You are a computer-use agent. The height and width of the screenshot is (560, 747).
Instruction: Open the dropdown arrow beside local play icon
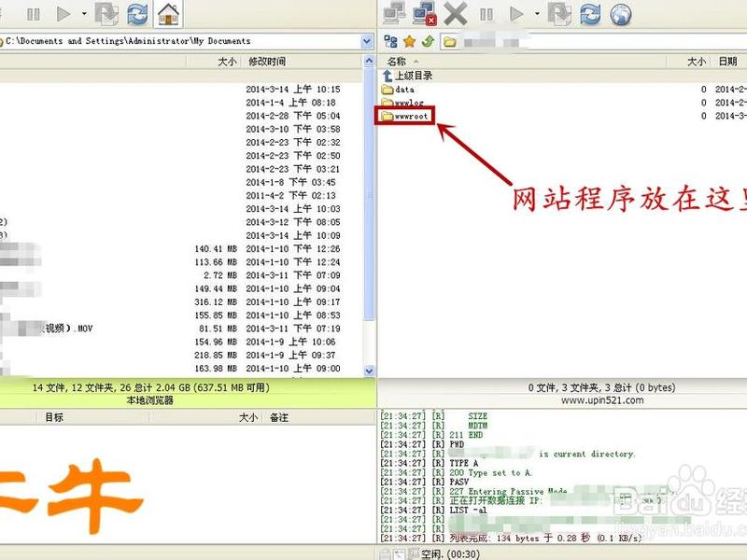pyautogui.click(x=84, y=14)
